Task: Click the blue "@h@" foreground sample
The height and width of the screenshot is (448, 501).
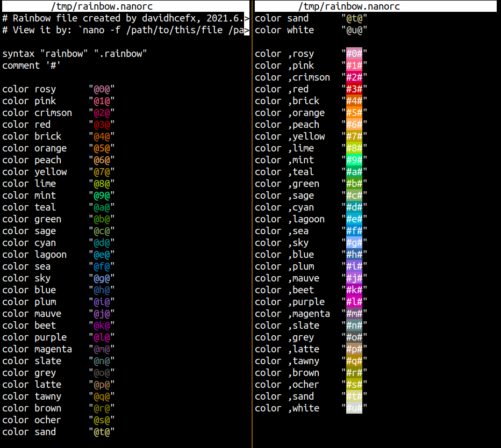Action: tap(102, 290)
